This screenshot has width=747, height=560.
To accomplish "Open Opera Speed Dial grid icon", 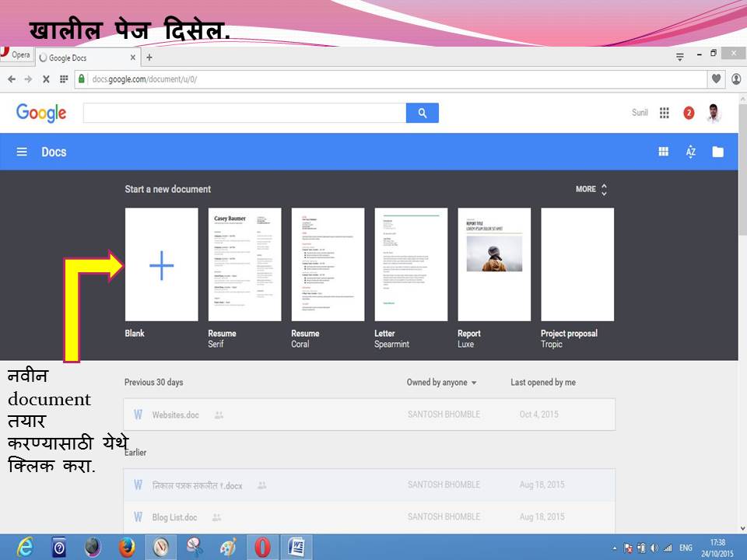I will point(63,79).
